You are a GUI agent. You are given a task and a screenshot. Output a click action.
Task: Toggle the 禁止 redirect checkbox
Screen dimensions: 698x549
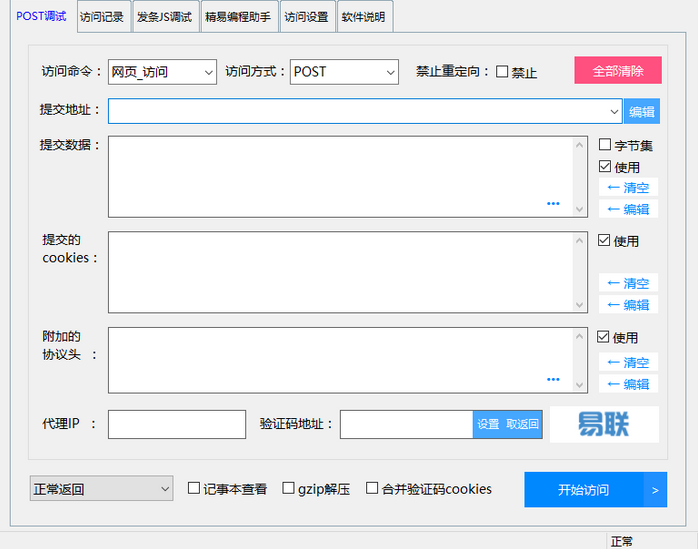click(502, 72)
